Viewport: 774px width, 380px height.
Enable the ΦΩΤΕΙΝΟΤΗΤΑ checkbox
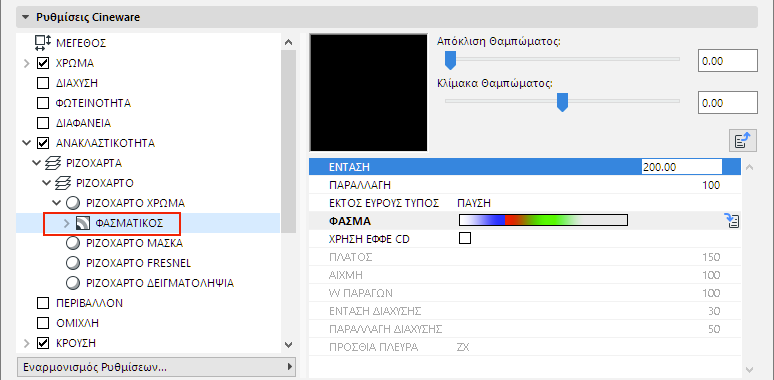point(43,103)
